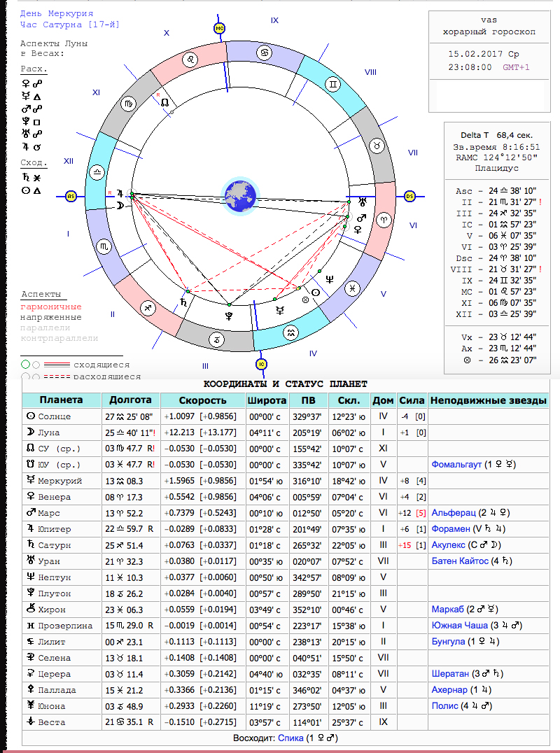Click the Pluto glyph inside the chart wheel

(227, 316)
